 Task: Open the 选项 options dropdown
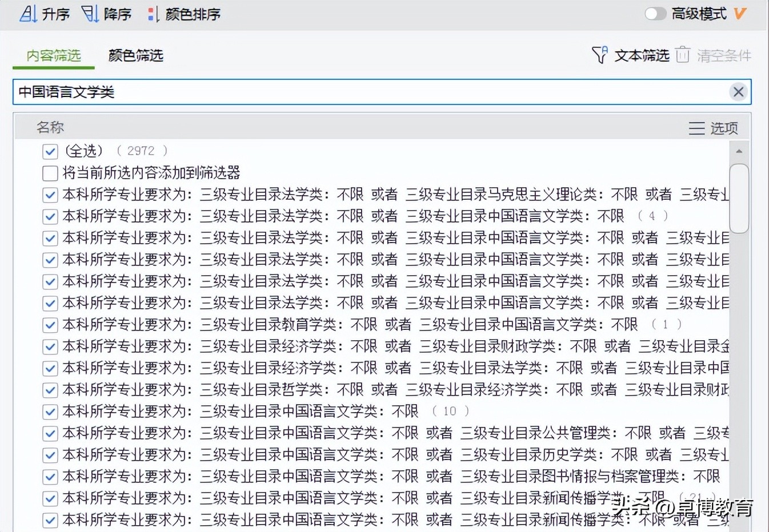click(725, 128)
